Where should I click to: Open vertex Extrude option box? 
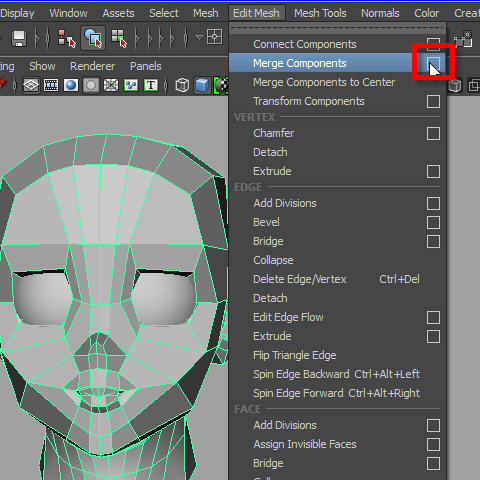[433, 171]
